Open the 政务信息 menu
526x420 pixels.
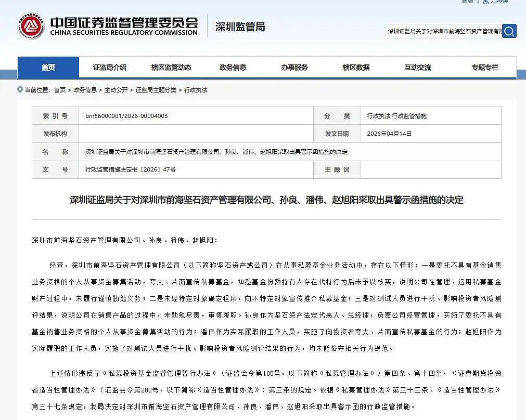click(233, 68)
